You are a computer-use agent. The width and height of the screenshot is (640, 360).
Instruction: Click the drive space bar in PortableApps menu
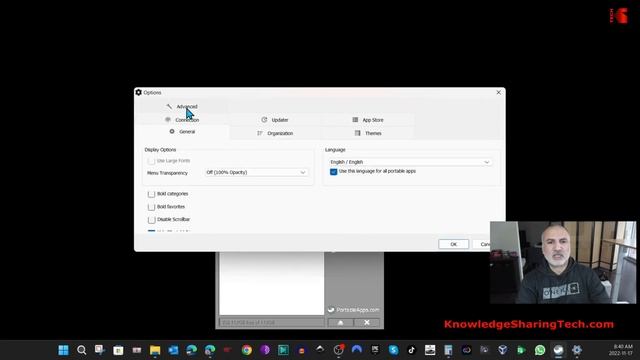coord(271,322)
